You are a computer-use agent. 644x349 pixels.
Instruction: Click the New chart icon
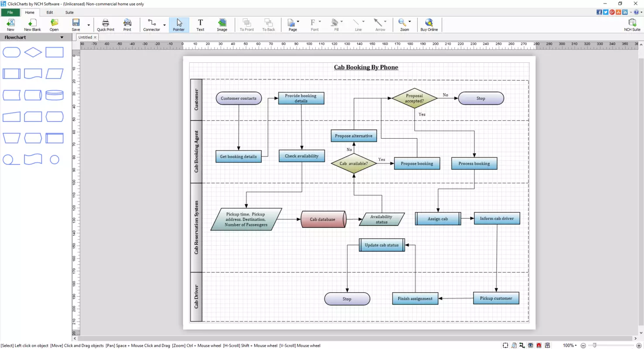(x=10, y=25)
